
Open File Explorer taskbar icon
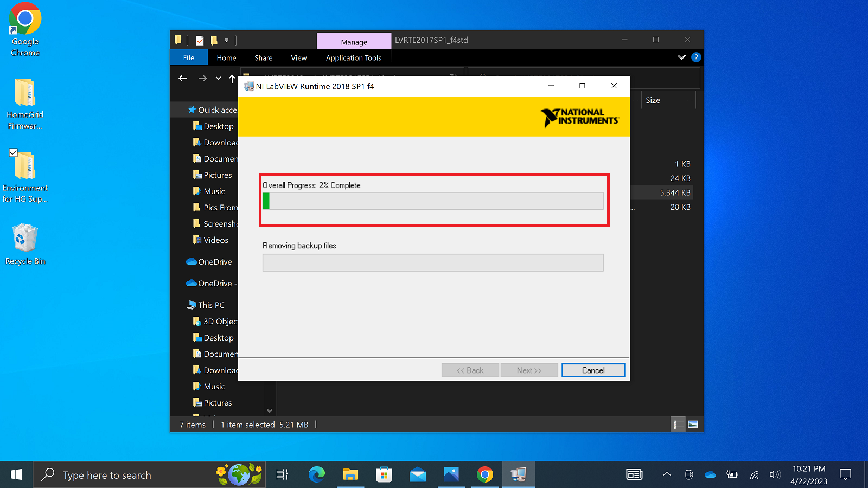point(350,475)
